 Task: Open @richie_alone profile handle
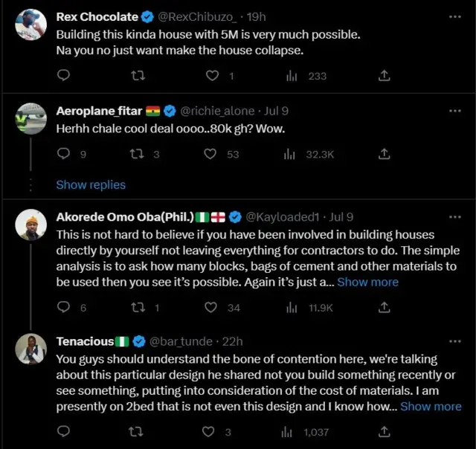(x=217, y=111)
